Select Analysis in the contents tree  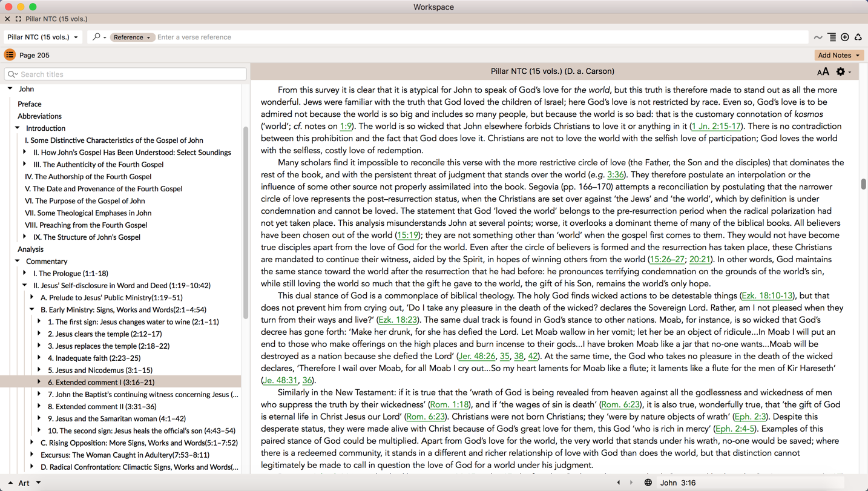point(30,249)
